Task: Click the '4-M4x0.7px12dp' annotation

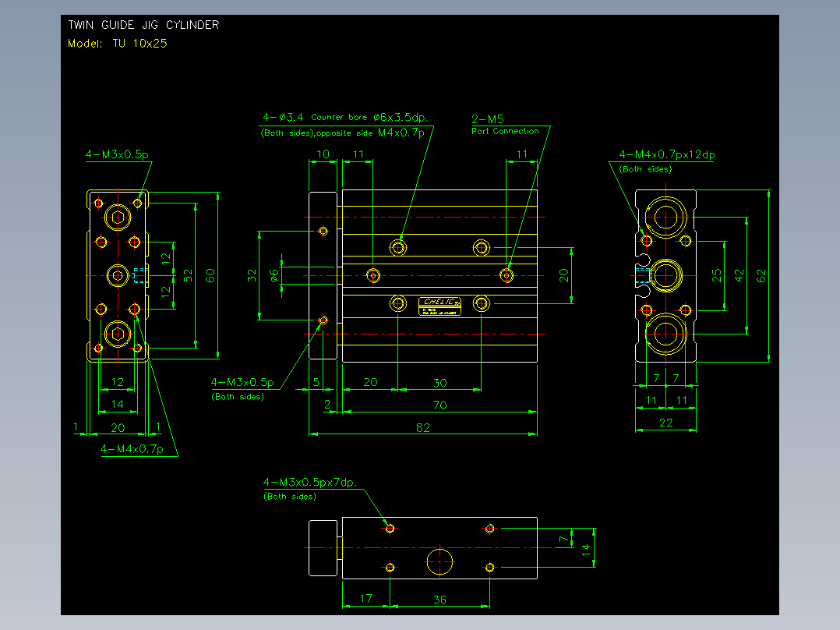Action: [x=667, y=154]
